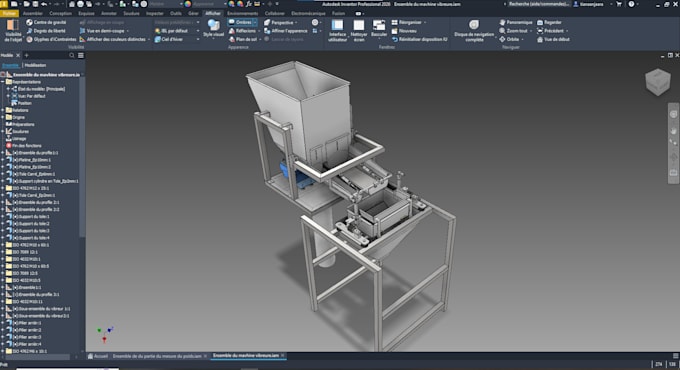Click the color wheel appearance swatch
The height and width of the screenshot is (370, 680).
click(x=188, y=4)
